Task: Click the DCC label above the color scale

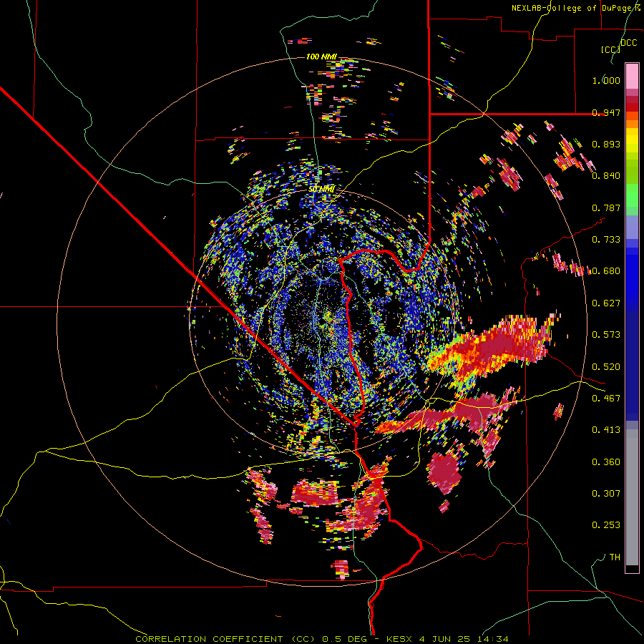Action: click(x=628, y=42)
